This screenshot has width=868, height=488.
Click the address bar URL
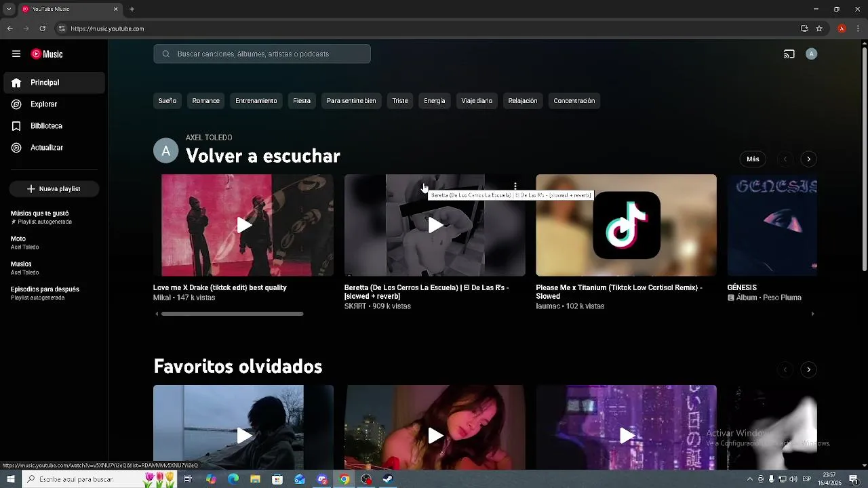[x=107, y=28]
